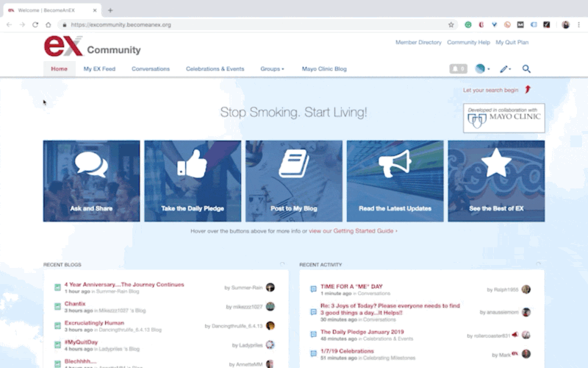The image size is (588, 368).
Task: Close the Welcome BecomeAnEX tab
Action: tap(95, 10)
